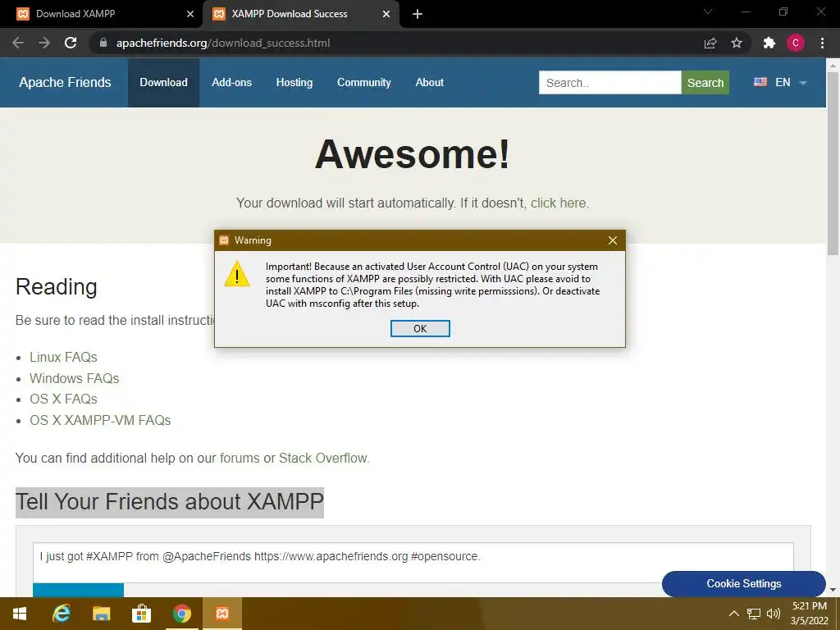840x630 pixels.
Task: Reload the current page
Action: [x=71, y=43]
